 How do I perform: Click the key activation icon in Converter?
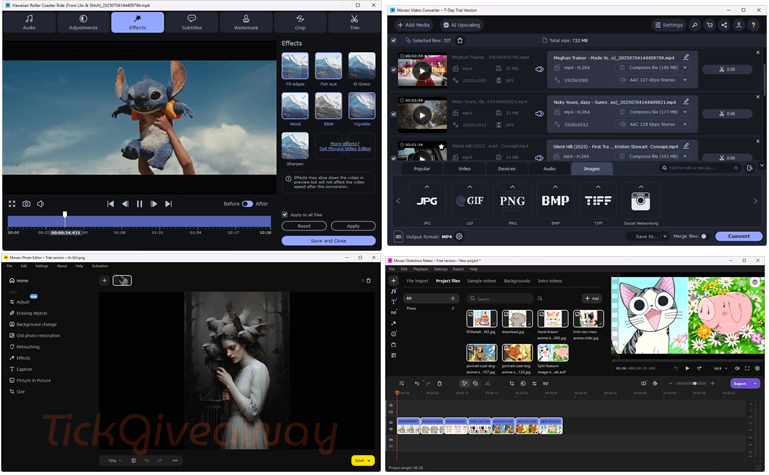(694, 25)
